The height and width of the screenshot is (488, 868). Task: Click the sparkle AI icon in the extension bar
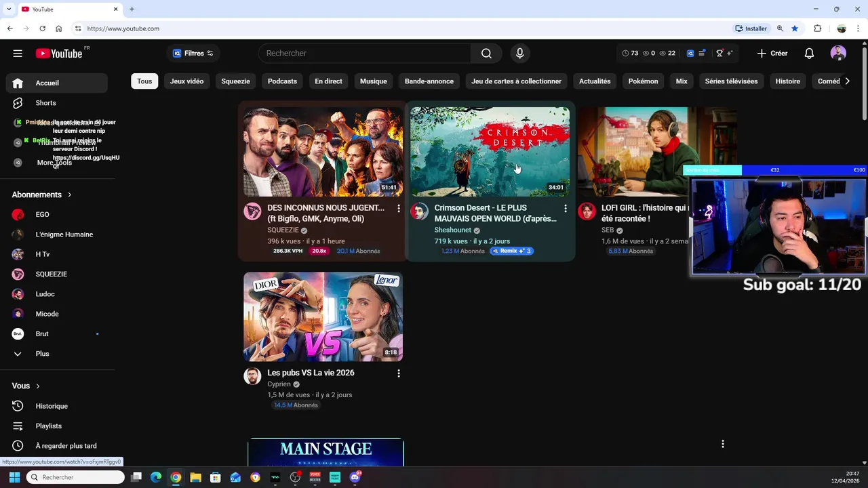730,53
